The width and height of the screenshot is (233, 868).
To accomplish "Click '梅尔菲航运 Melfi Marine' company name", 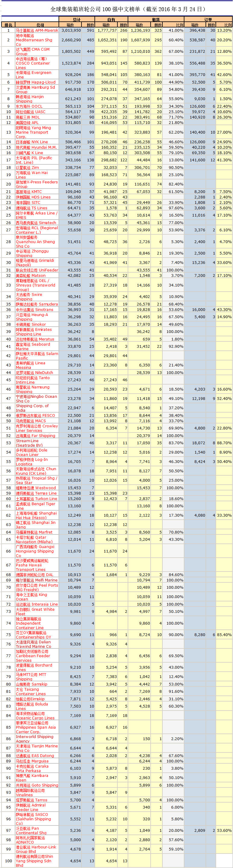I will 37,580.
